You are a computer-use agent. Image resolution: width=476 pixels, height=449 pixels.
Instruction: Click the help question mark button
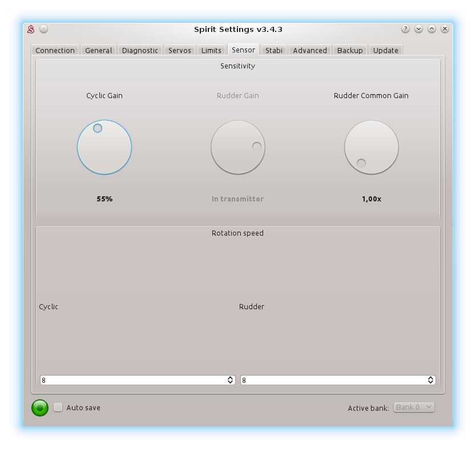pos(405,29)
